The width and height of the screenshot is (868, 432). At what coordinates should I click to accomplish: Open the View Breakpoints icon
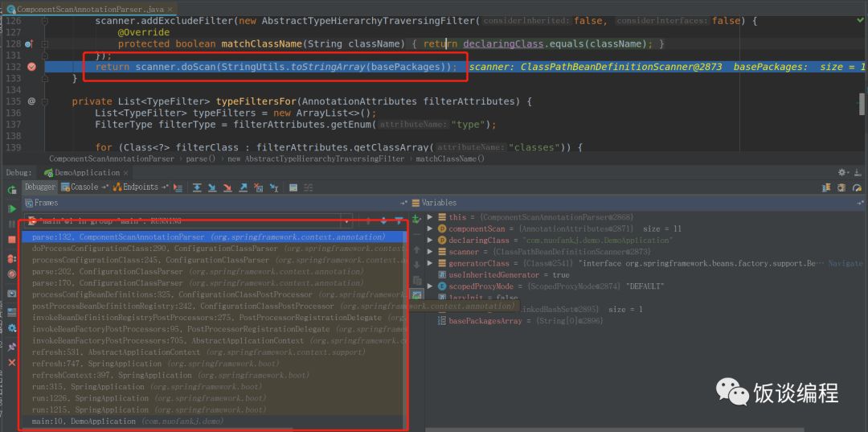coord(11,259)
